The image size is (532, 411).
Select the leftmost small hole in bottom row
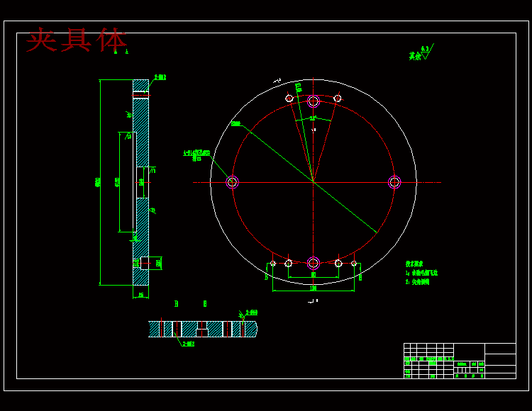tap(273, 264)
